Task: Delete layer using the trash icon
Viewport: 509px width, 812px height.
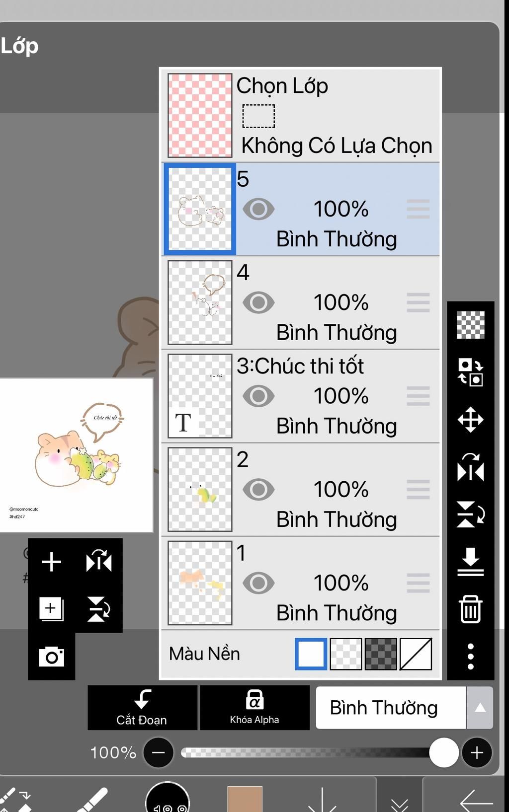Action: (x=470, y=609)
